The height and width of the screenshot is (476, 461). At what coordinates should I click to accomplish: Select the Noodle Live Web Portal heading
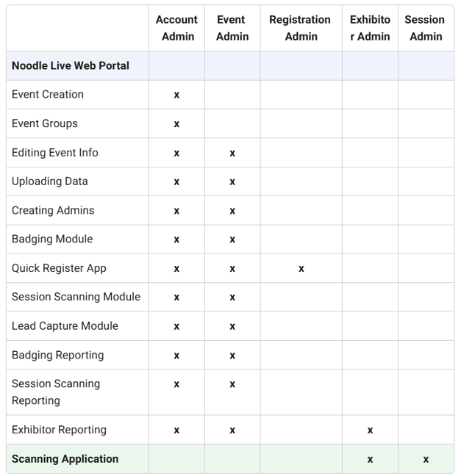[71, 65]
